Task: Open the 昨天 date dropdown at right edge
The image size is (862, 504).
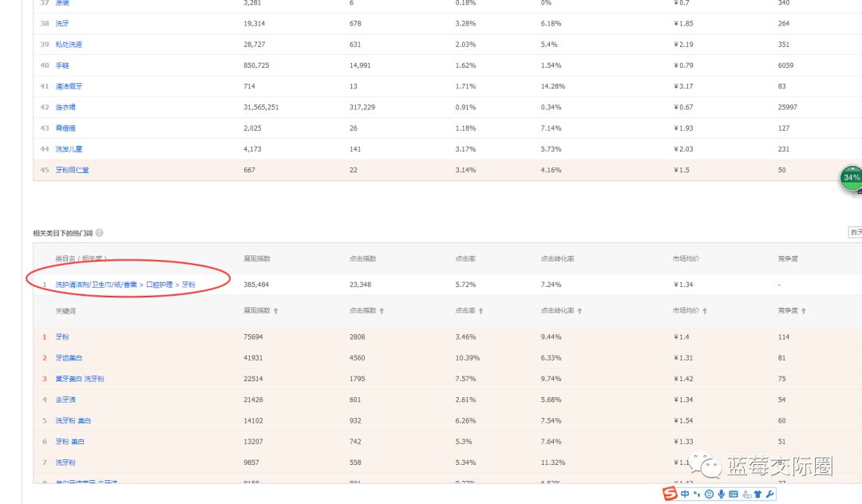Action: 855,232
